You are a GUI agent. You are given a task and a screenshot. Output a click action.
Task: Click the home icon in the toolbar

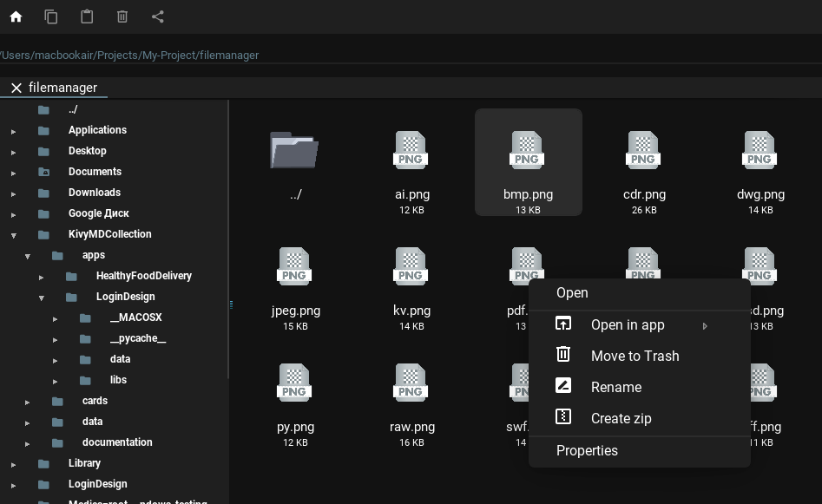pos(16,16)
